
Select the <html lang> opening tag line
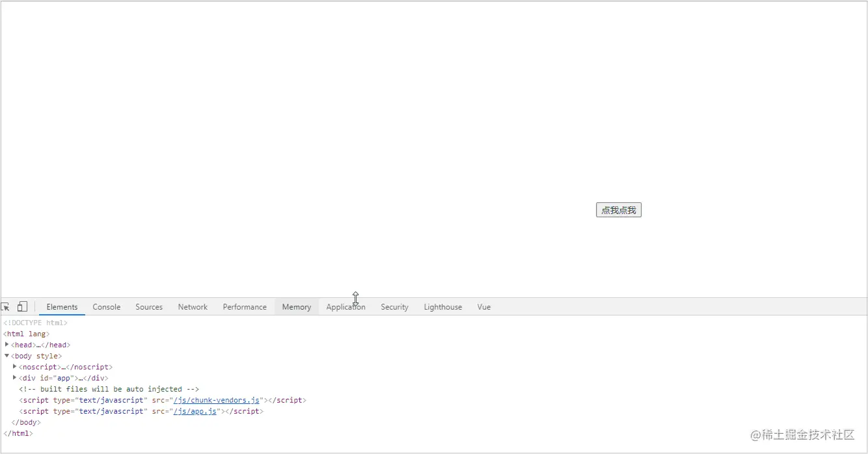point(26,334)
